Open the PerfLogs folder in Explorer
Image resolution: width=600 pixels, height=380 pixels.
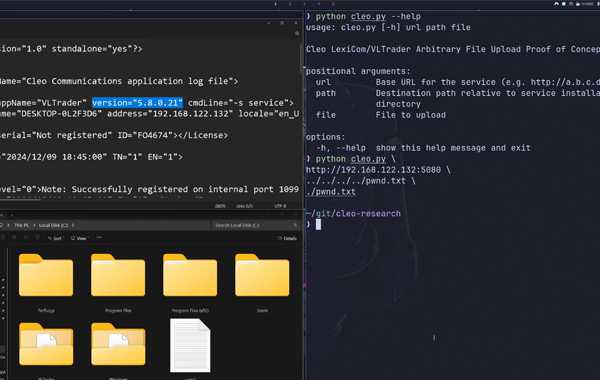(46, 275)
